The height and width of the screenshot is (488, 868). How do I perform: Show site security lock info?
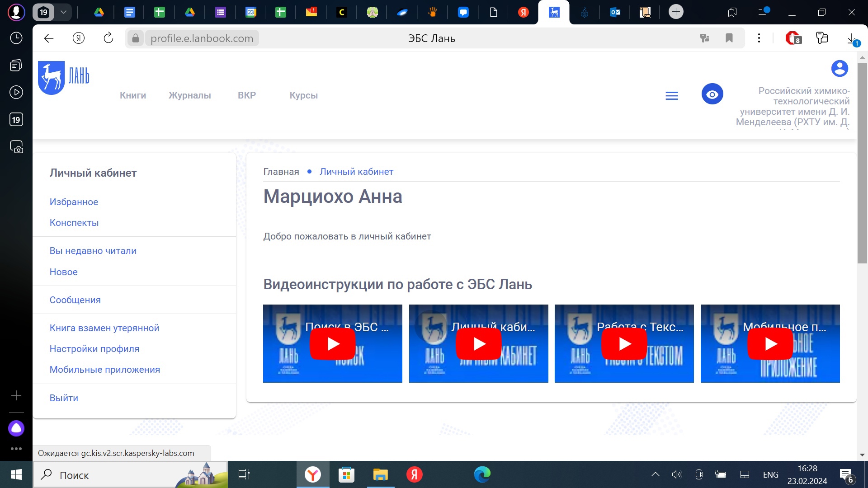tap(135, 38)
